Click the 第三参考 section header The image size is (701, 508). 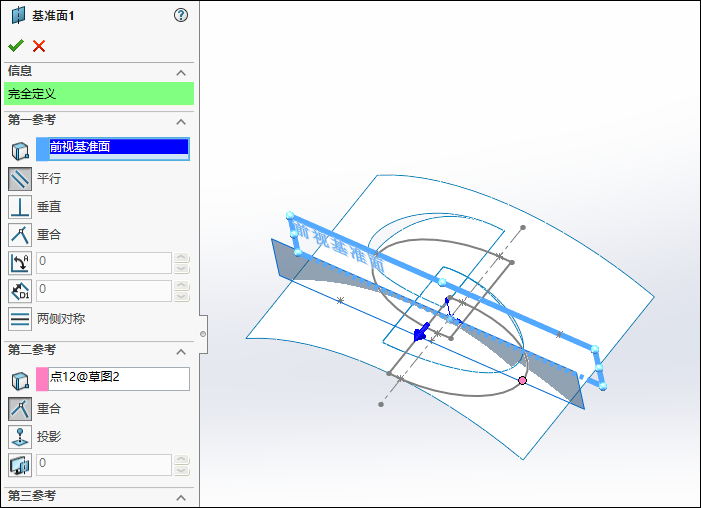point(99,497)
